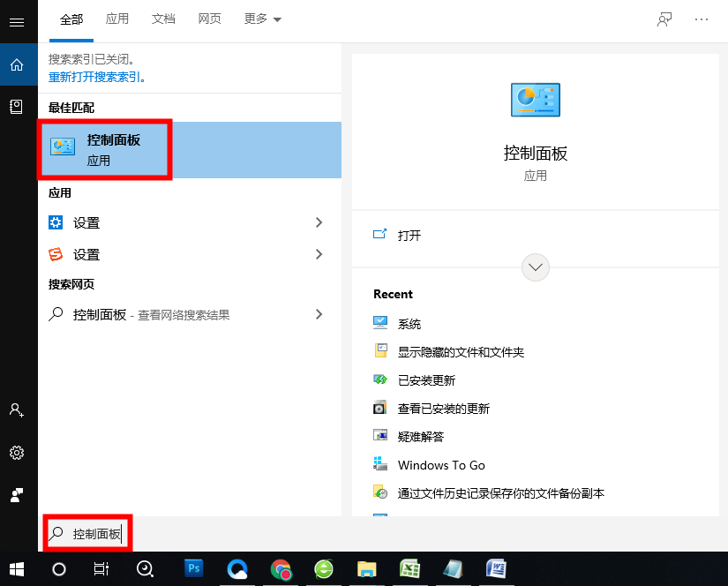Click the 重新打开搜索索引 link
Viewport: 728px width, 586px height.
tap(97, 77)
